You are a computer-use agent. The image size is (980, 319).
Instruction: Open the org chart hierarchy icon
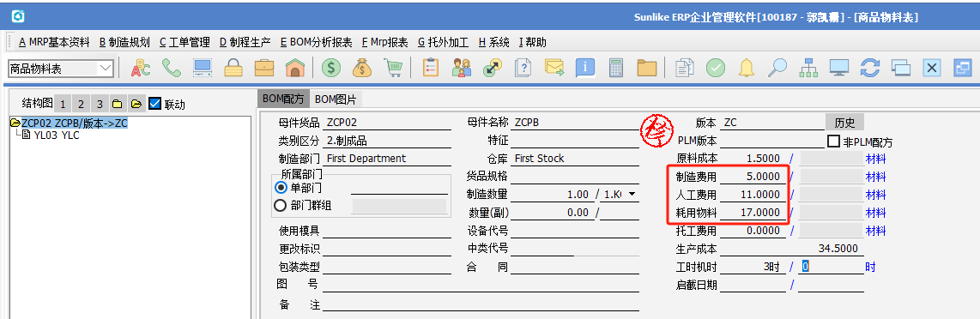808,68
